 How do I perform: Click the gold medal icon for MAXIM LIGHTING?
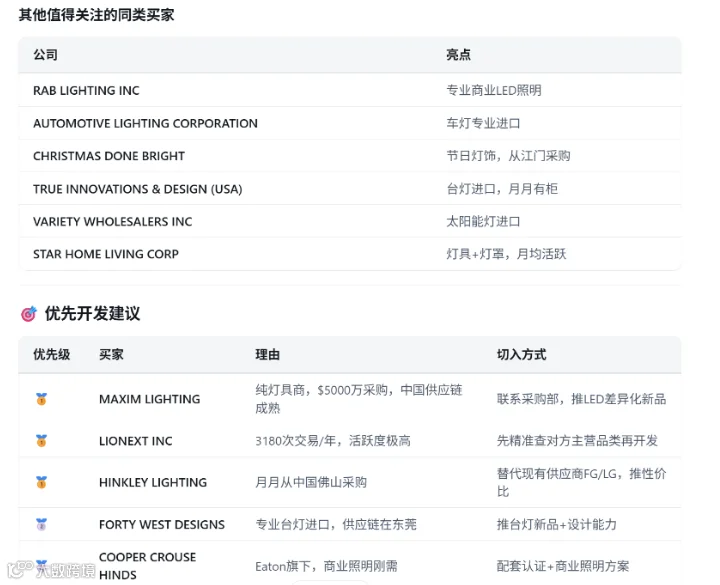(41, 399)
